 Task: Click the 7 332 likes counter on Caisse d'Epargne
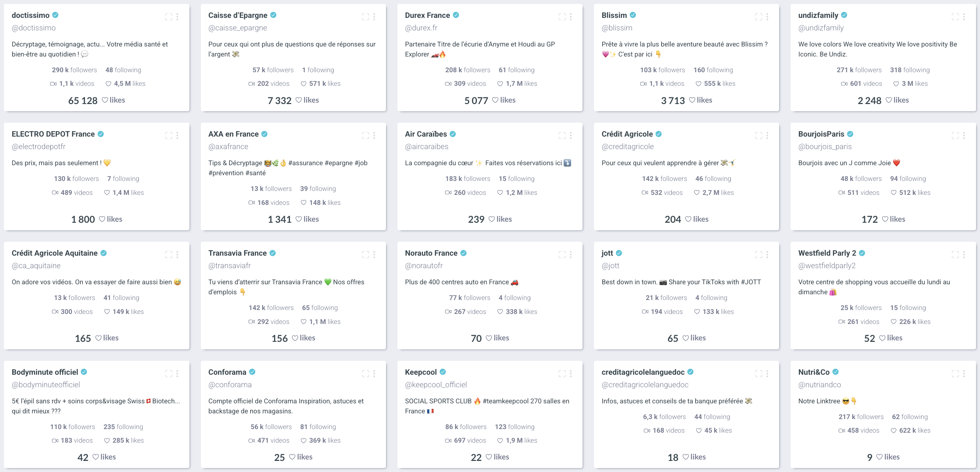[279, 100]
